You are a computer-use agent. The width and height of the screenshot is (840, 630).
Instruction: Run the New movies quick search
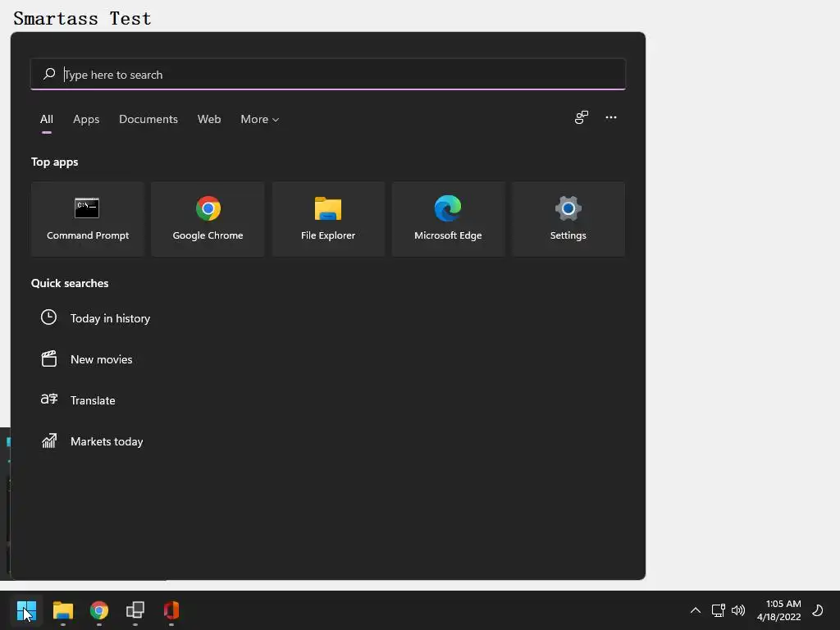[x=101, y=359]
